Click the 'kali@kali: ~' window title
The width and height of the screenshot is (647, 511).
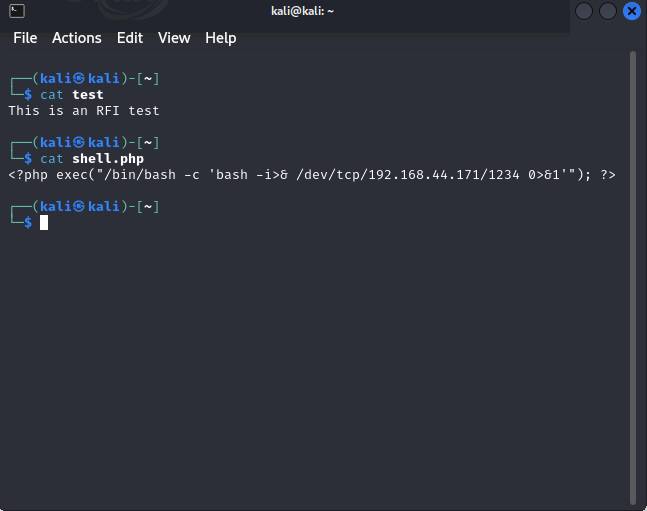coord(302,11)
